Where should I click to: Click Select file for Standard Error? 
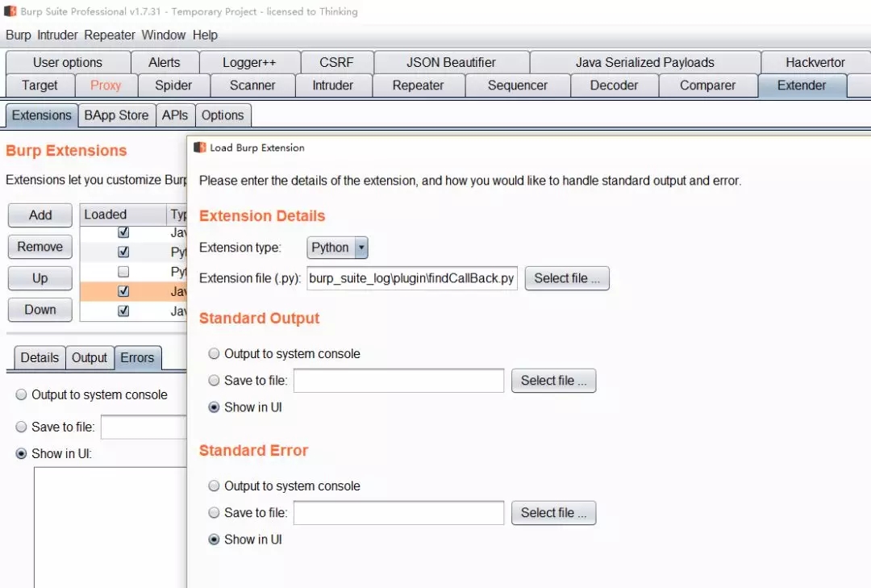pos(554,513)
